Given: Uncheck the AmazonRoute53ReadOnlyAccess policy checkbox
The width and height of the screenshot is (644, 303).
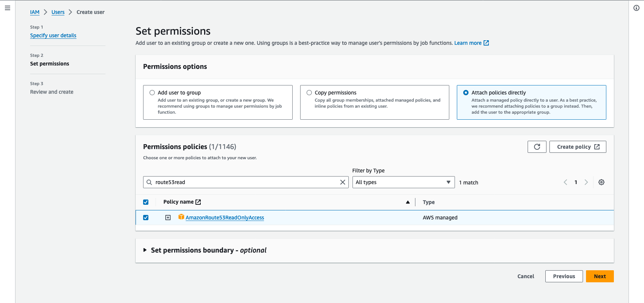Looking at the screenshot, I should tap(146, 218).
